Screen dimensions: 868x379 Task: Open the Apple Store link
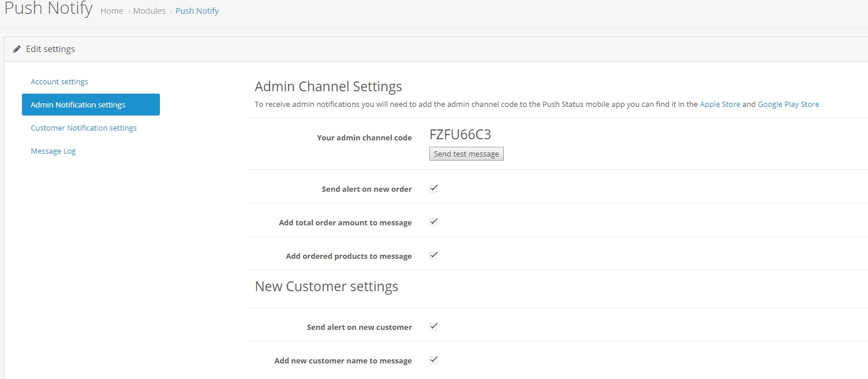(720, 105)
